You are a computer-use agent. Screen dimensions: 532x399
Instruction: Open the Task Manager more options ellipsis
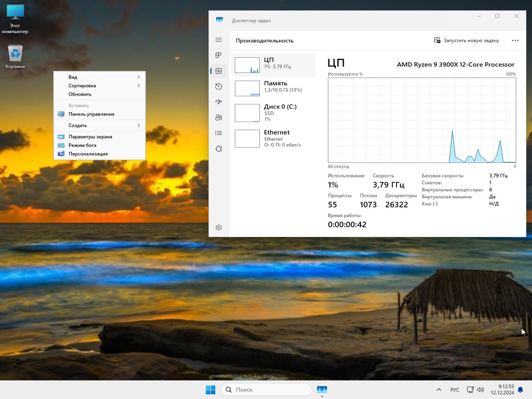[x=515, y=40]
